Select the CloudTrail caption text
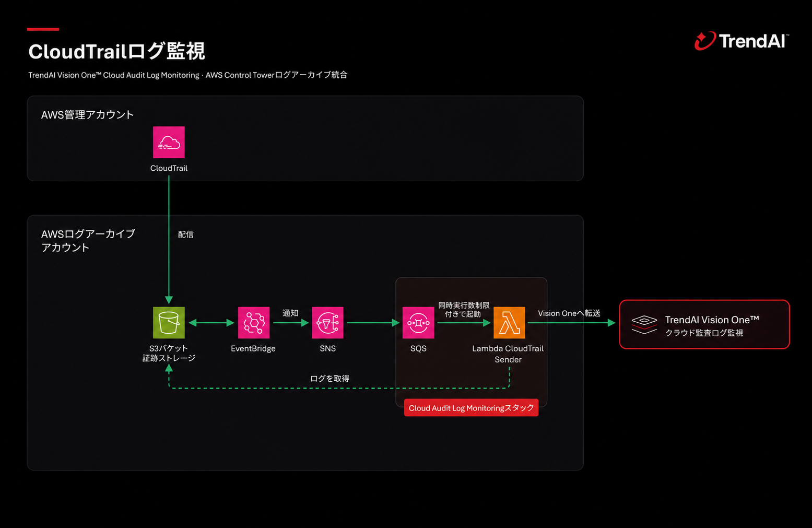Image resolution: width=812 pixels, height=528 pixels. [169, 168]
